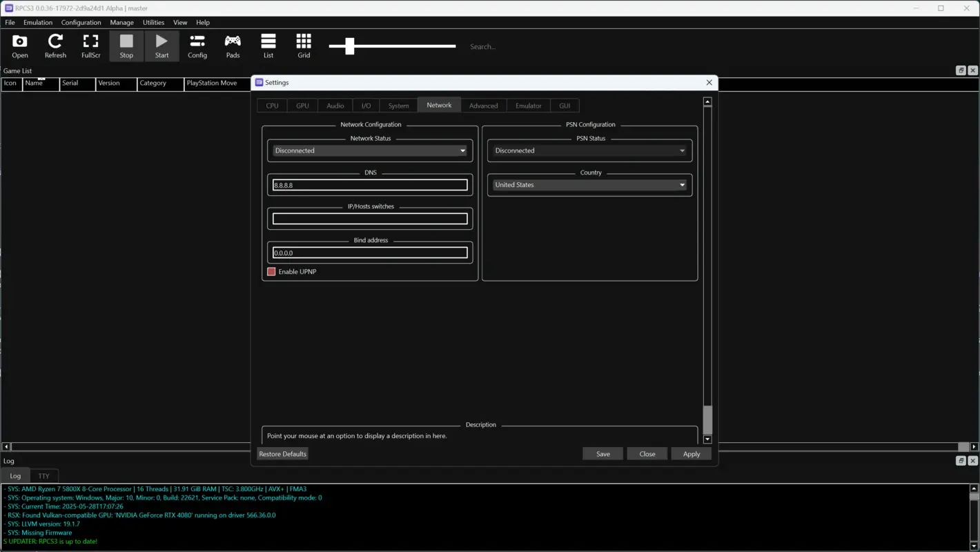Open gamepad settings with the Pads icon
The width and height of the screenshot is (980, 552).
[233, 46]
